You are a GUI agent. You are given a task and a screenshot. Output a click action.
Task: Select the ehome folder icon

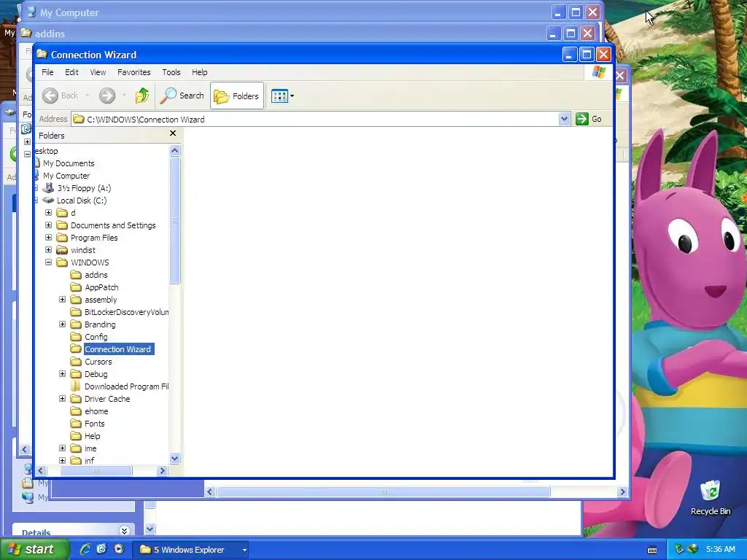(76, 411)
